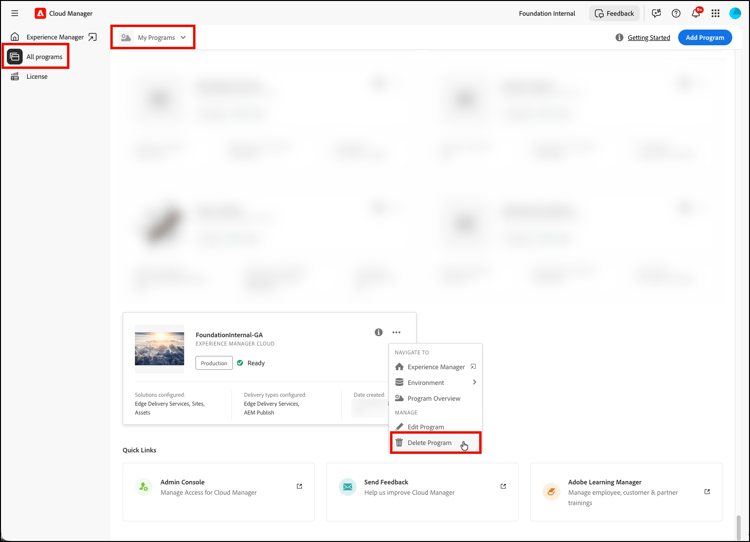Open the Adobe Learning Manager quick link
The width and height of the screenshot is (750, 542).
tap(626, 492)
